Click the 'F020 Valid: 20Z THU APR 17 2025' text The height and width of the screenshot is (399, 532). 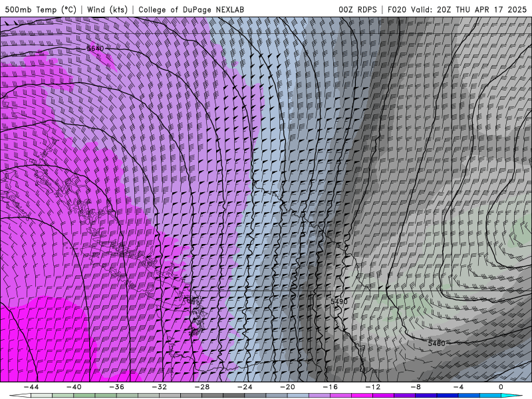click(457, 9)
